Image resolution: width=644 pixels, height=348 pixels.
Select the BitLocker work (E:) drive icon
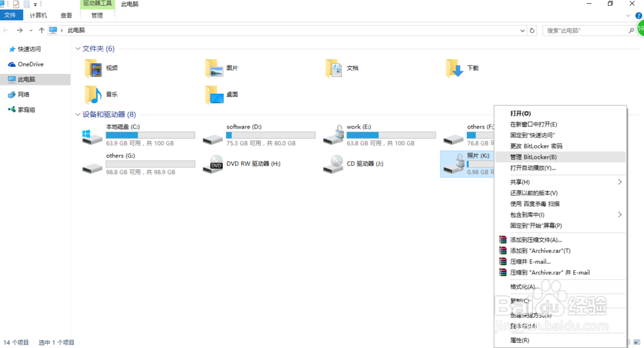click(333, 135)
